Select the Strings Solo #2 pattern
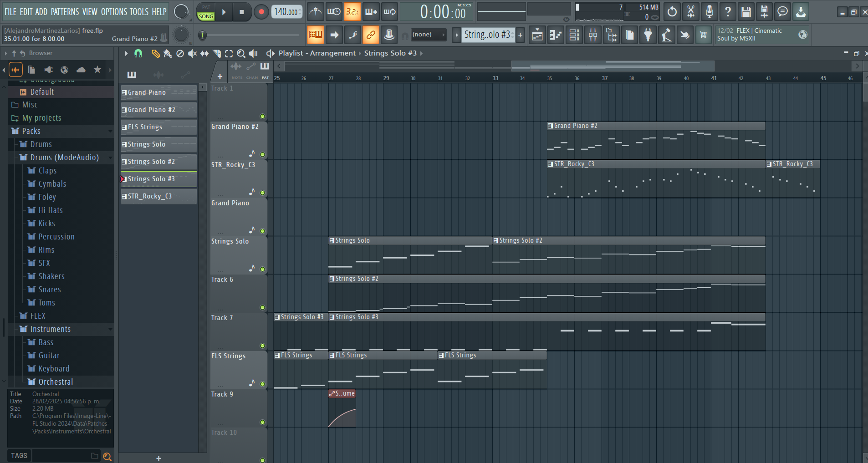The image size is (868, 463). pyautogui.click(x=158, y=162)
